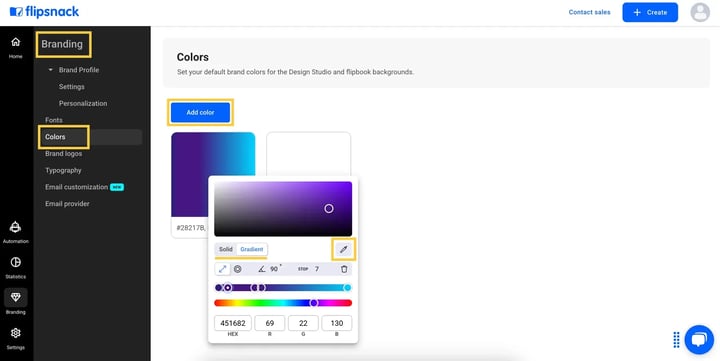The width and height of the screenshot is (720, 361).
Task: Click the stop value 7
Action: pyautogui.click(x=316, y=269)
